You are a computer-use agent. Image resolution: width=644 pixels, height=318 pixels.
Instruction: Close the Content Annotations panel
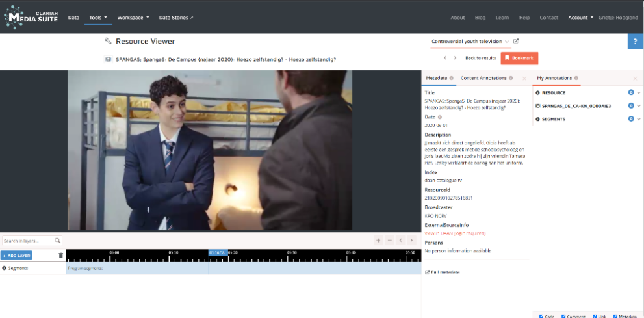(524, 78)
